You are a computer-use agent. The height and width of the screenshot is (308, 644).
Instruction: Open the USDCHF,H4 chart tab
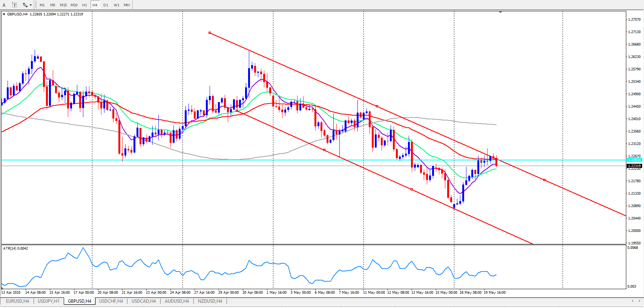pyautogui.click(x=111, y=301)
